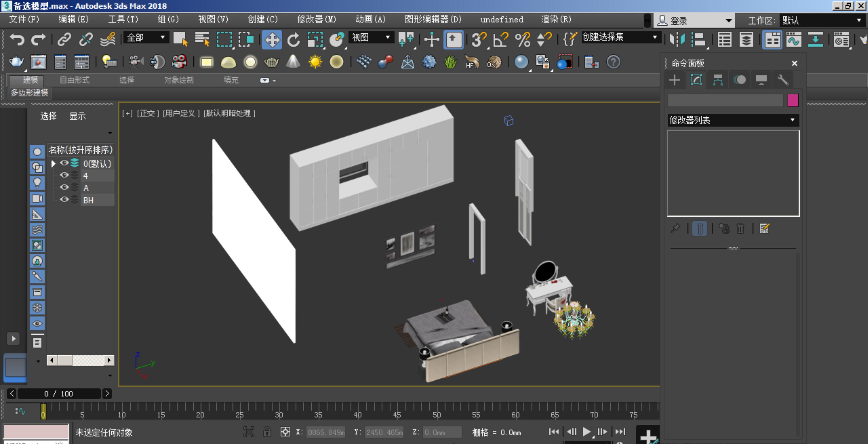The image size is (868, 444).
Task: Toggle visibility of layer 4
Action: pos(64,175)
